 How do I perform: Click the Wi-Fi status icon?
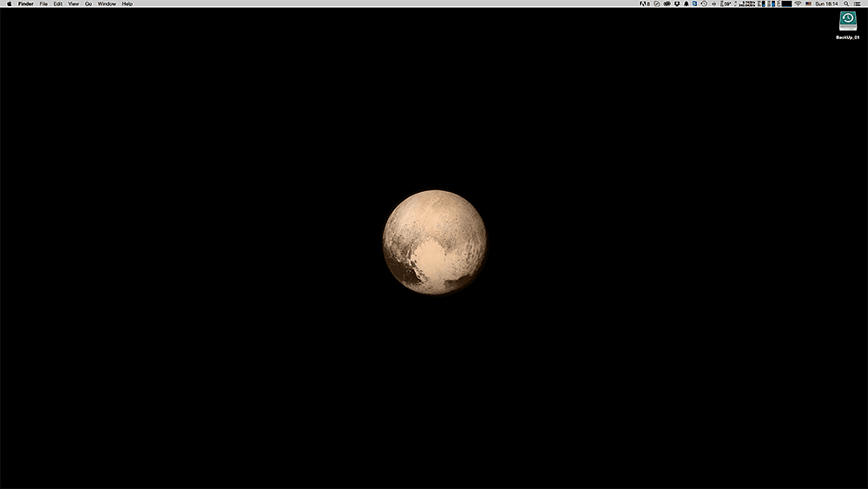point(797,3)
